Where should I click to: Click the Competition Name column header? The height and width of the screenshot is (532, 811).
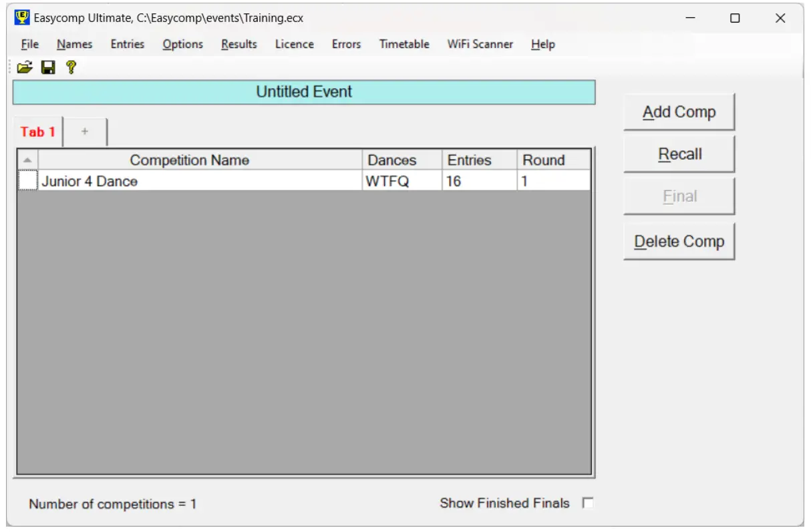pyautogui.click(x=200, y=160)
